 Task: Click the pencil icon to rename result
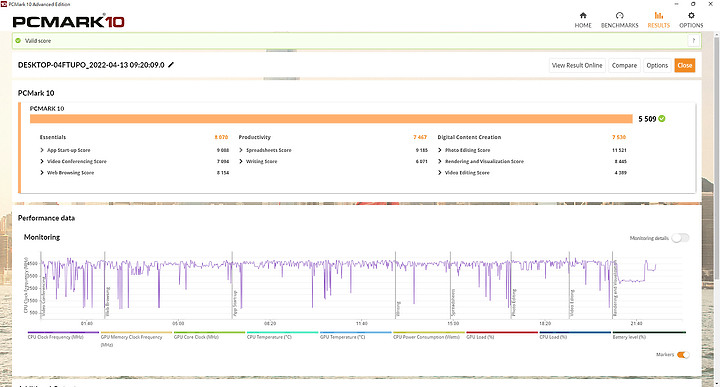[171, 65]
